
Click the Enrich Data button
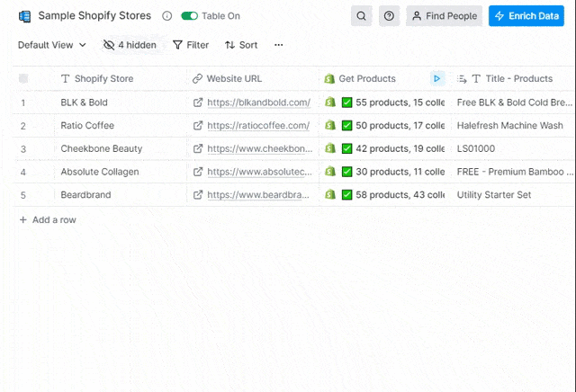pyautogui.click(x=526, y=16)
